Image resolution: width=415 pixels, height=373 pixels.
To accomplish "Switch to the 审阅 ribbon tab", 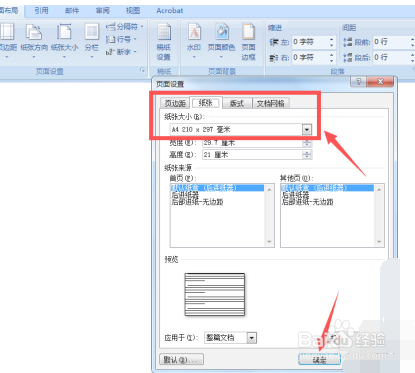I will [x=102, y=11].
